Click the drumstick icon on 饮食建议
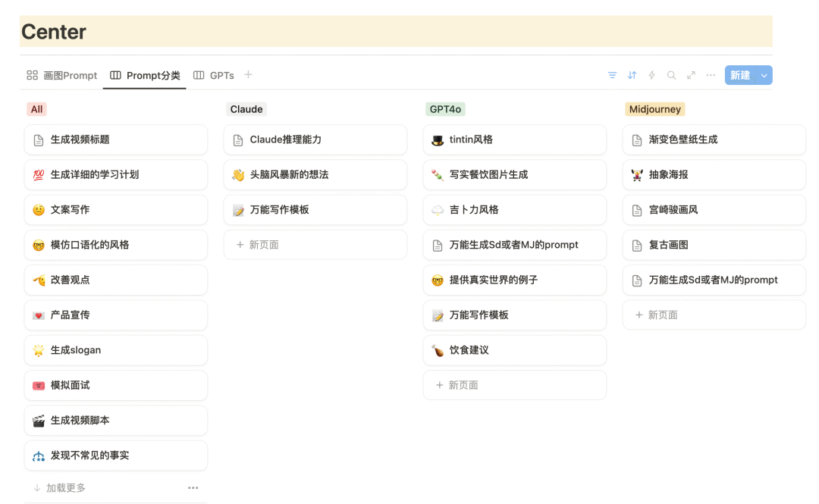Screen dimensions: 819x504 pyautogui.click(x=438, y=350)
